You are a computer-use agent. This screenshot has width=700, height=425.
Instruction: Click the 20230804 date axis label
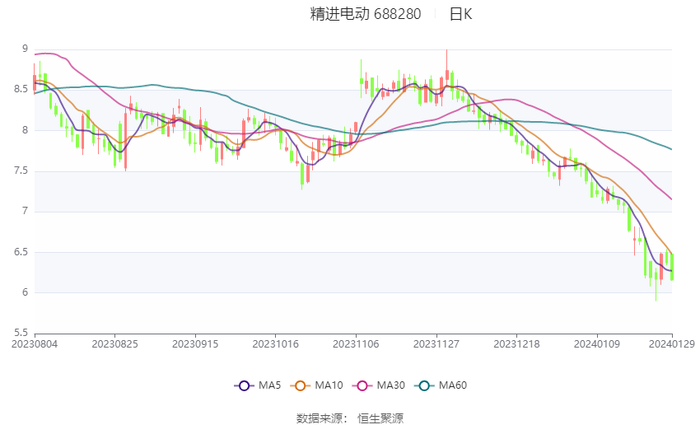tap(35, 343)
